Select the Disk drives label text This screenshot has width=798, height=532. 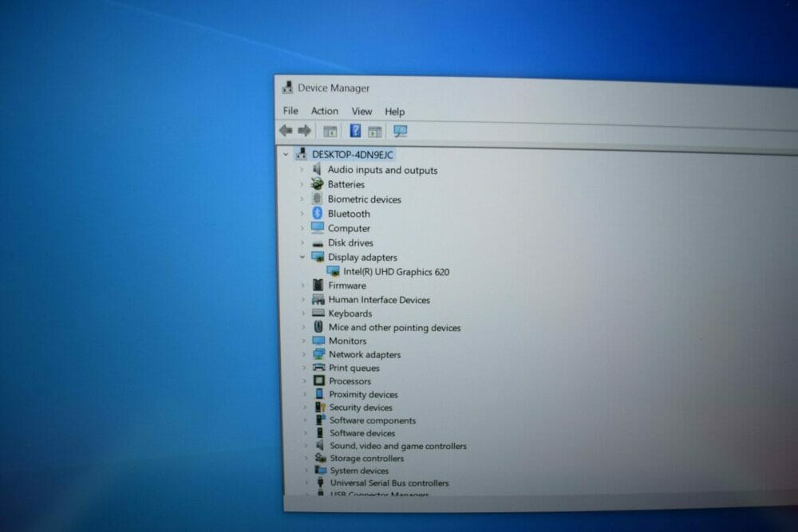pos(350,242)
